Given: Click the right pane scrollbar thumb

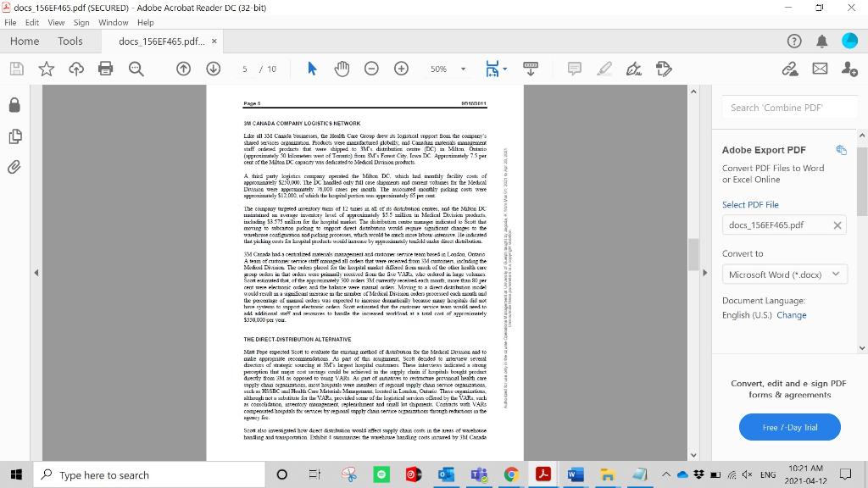Looking at the screenshot, I should (x=862, y=181).
